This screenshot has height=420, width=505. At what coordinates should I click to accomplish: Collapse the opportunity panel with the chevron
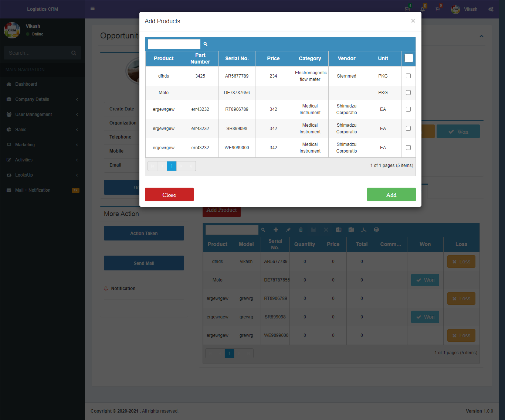pyautogui.click(x=481, y=36)
